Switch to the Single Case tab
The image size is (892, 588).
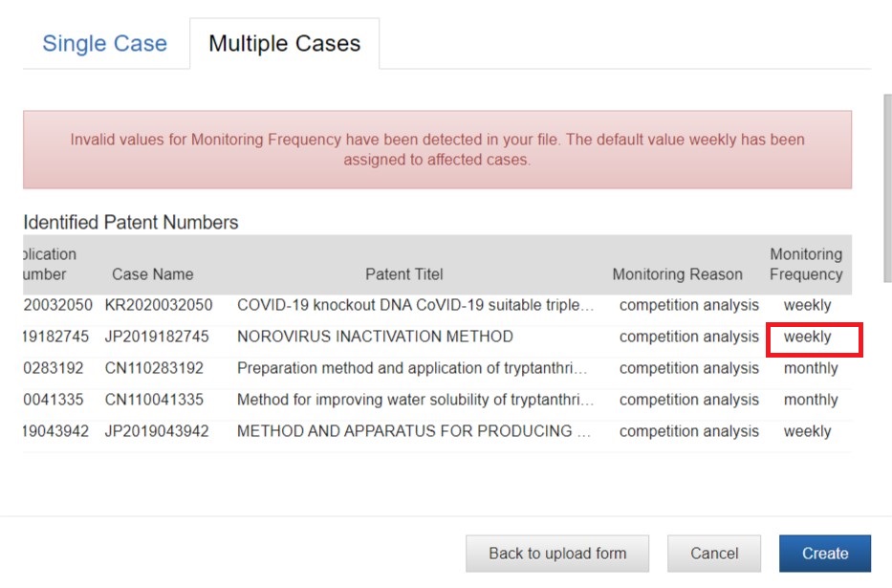pyautogui.click(x=104, y=44)
